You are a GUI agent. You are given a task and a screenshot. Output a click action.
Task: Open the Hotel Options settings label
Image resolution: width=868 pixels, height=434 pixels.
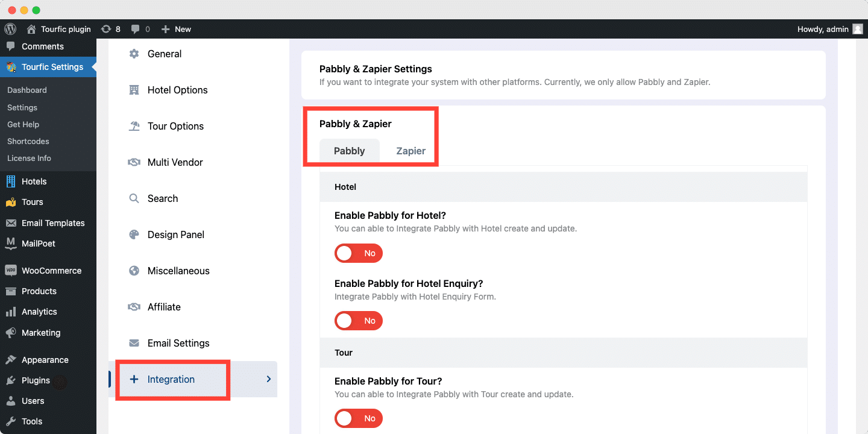pyautogui.click(x=177, y=90)
